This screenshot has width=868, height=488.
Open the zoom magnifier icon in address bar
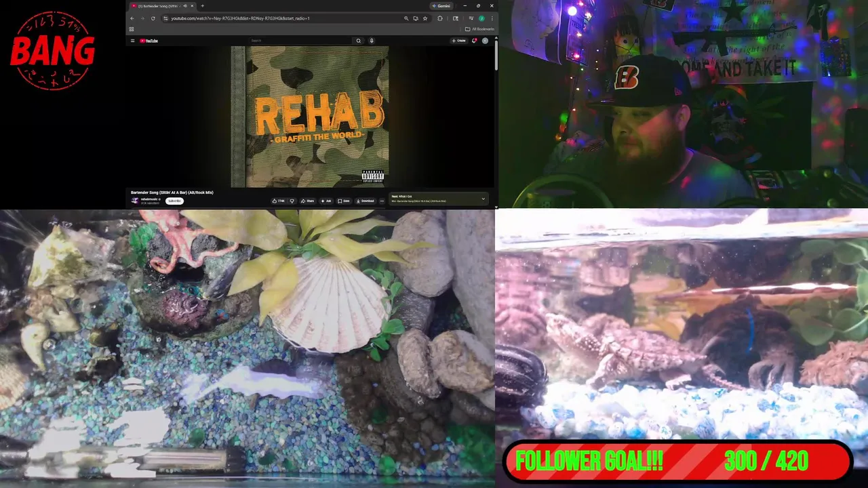[x=406, y=18]
